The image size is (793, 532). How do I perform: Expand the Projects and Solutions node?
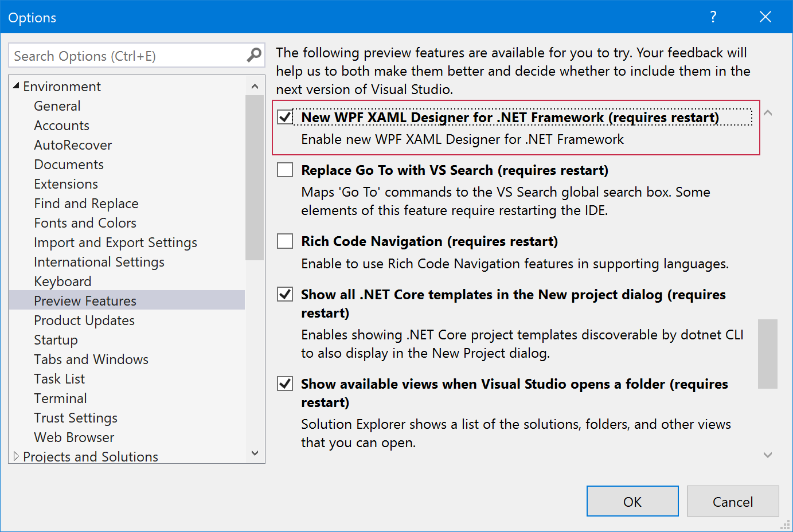pyautogui.click(x=16, y=456)
